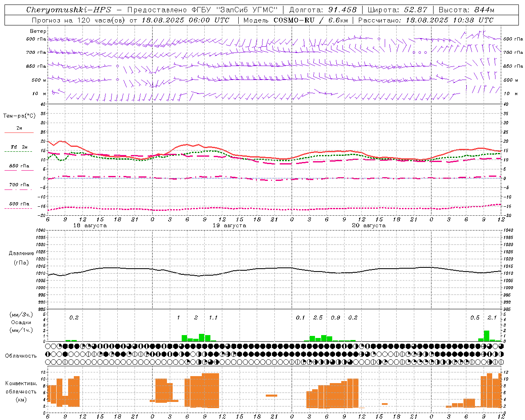Click the green precipitation bar below 2.1
This screenshot has width=525, height=420.
[x=486, y=336]
